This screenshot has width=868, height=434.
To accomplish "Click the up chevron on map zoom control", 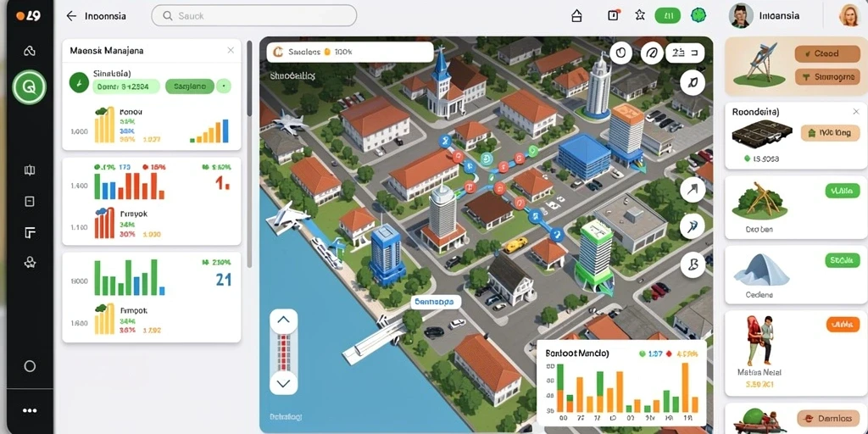I will (283, 320).
